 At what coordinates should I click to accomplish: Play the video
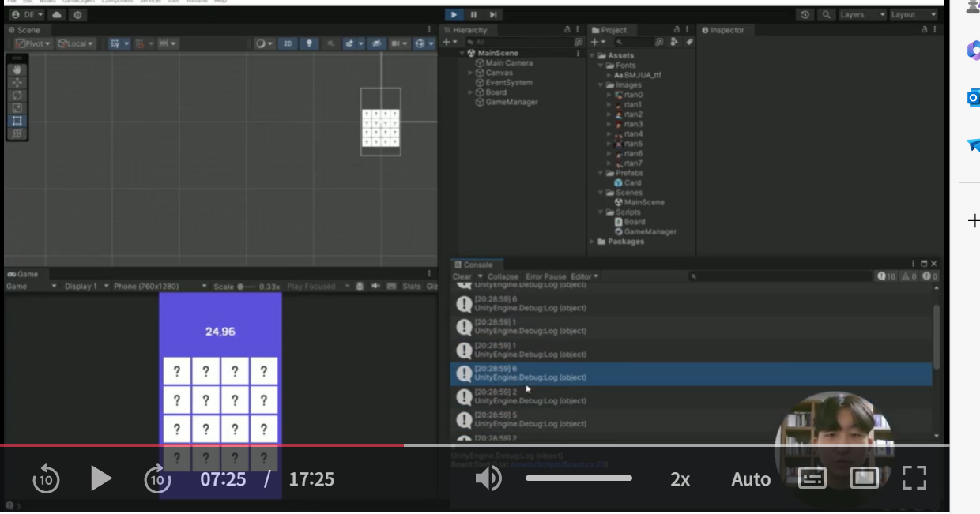[101, 478]
